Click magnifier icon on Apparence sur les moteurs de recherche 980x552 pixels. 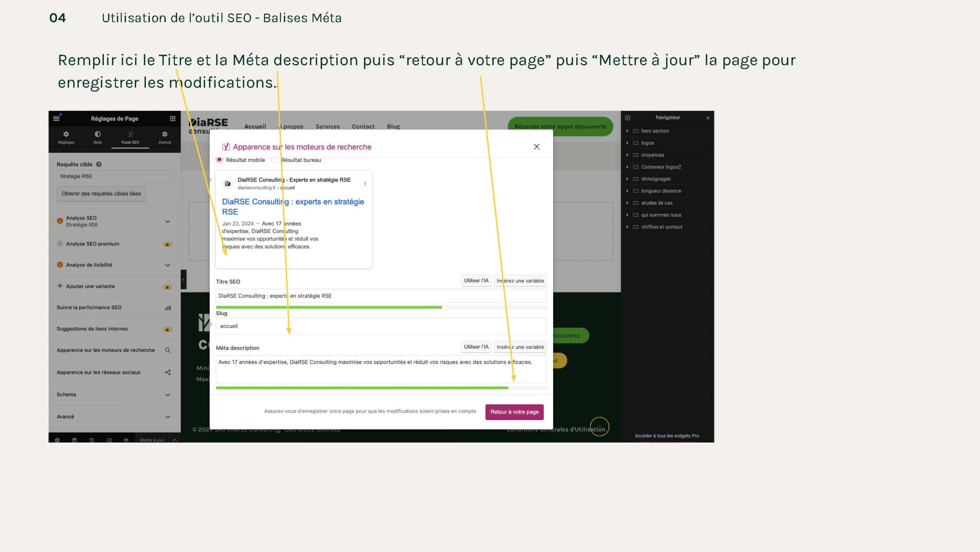point(168,350)
